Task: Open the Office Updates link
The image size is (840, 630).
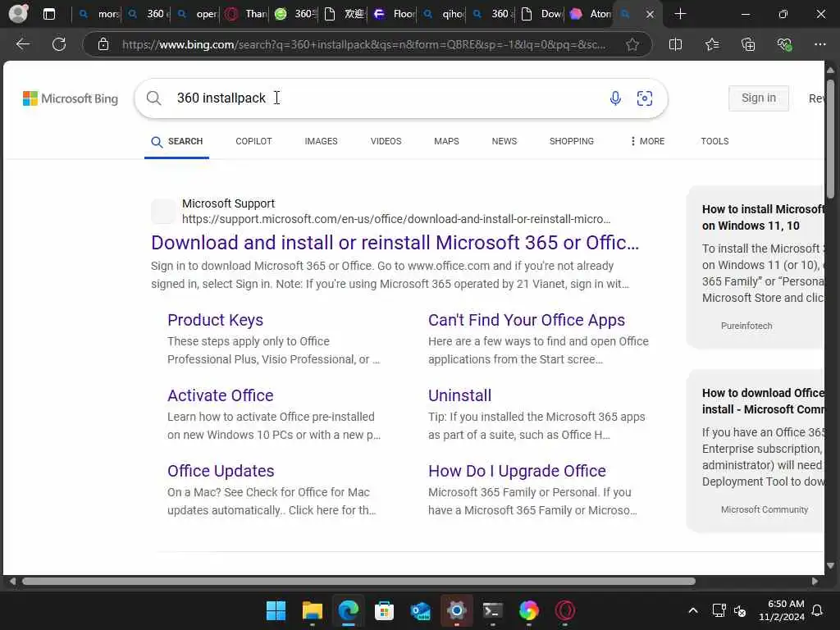Action: 221,471
